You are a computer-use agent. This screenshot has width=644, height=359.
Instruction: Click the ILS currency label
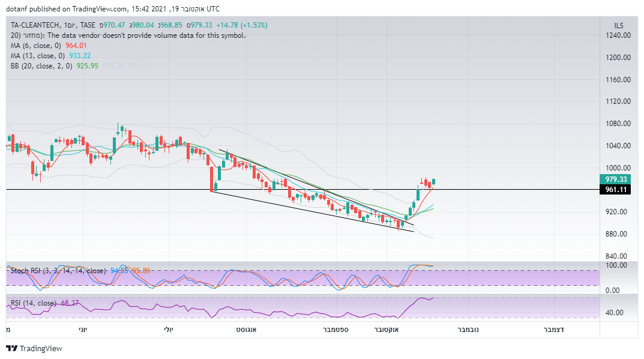(x=619, y=25)
